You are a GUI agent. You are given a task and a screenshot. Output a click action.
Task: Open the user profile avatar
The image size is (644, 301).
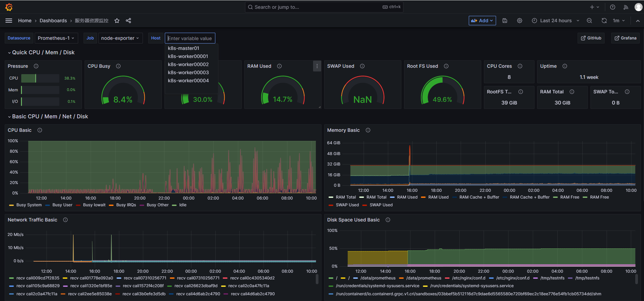pyautogui.click(x=638, y=7)
